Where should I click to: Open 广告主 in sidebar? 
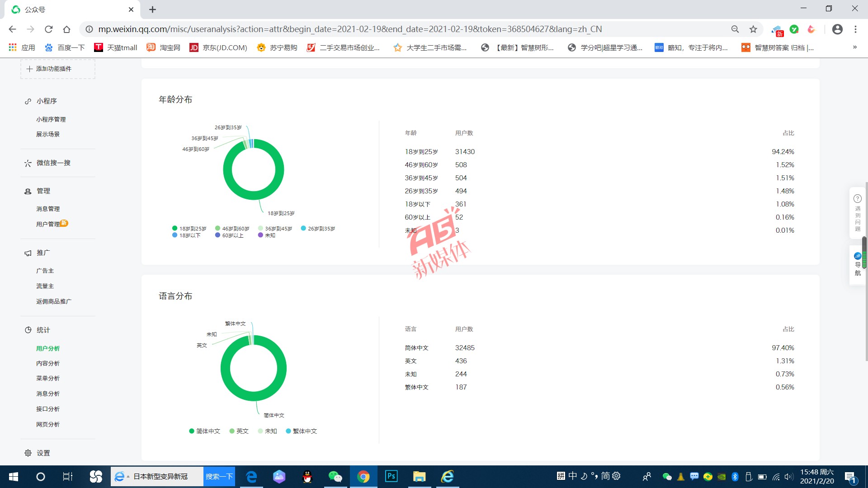tap(45, 271)
